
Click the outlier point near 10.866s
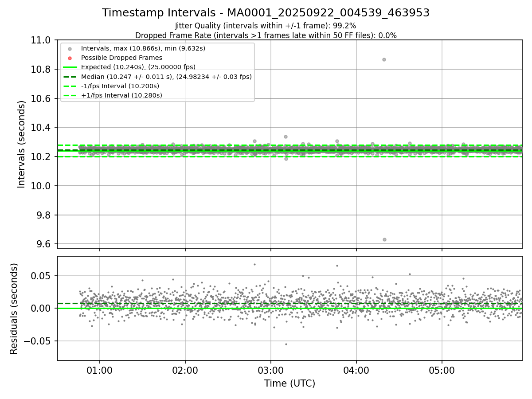pos(384,59)
